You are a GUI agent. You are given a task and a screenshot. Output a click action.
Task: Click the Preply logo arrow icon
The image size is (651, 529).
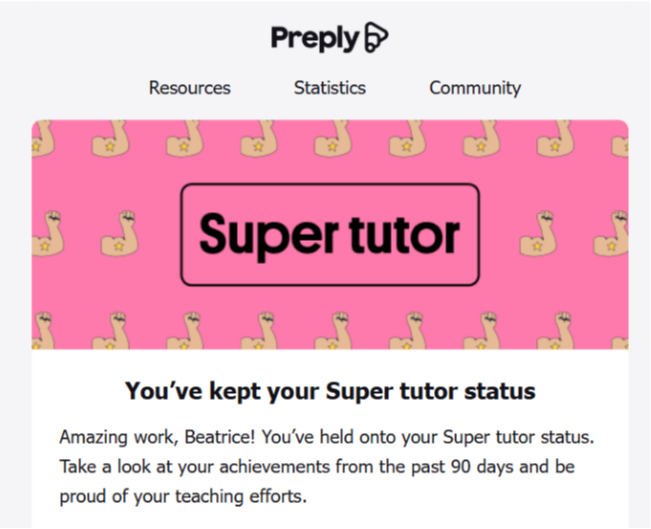click(x=376, y=38)
